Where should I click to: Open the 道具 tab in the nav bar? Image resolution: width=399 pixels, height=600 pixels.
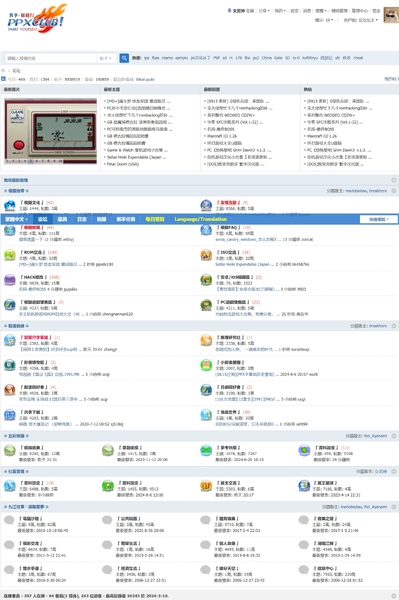tap(62, 219)
